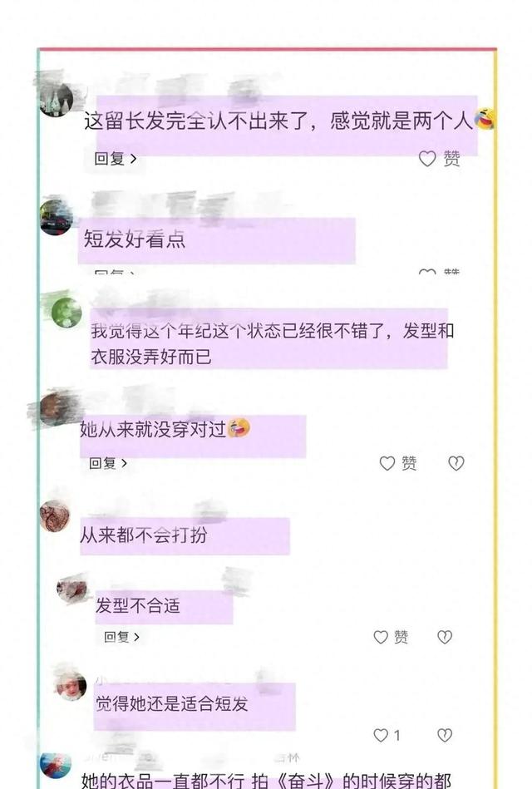Open last comment mentioning 《奋斗》
The height and width of the screenshot is (789, 532).
(x=266, y=781)
